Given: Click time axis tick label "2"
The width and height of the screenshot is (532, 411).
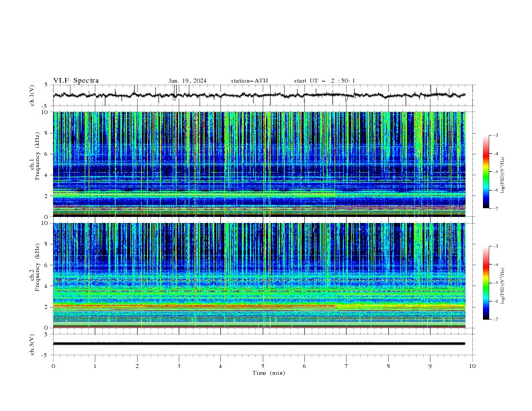Looking at the screenshot, I should (137, 366).
